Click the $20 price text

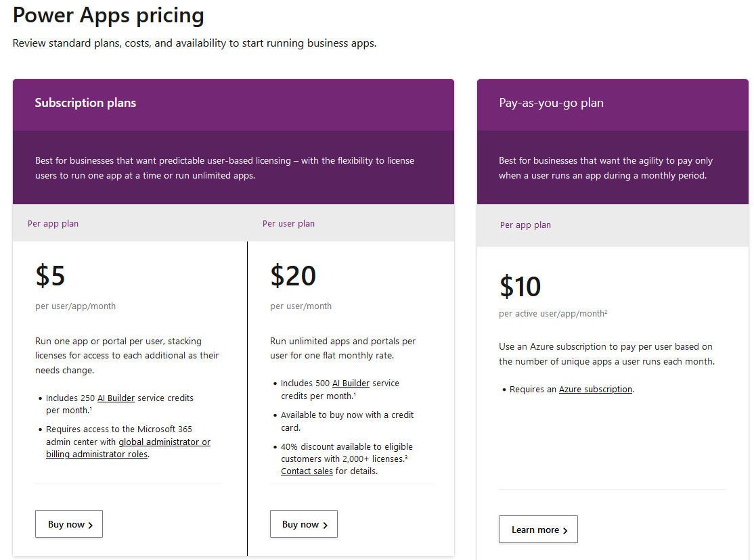[293, 276]
